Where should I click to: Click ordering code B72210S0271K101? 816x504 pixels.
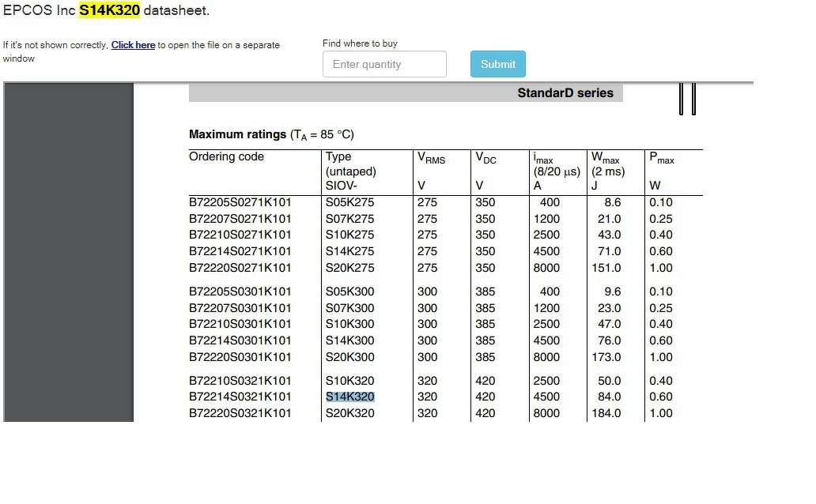point(240,235)
